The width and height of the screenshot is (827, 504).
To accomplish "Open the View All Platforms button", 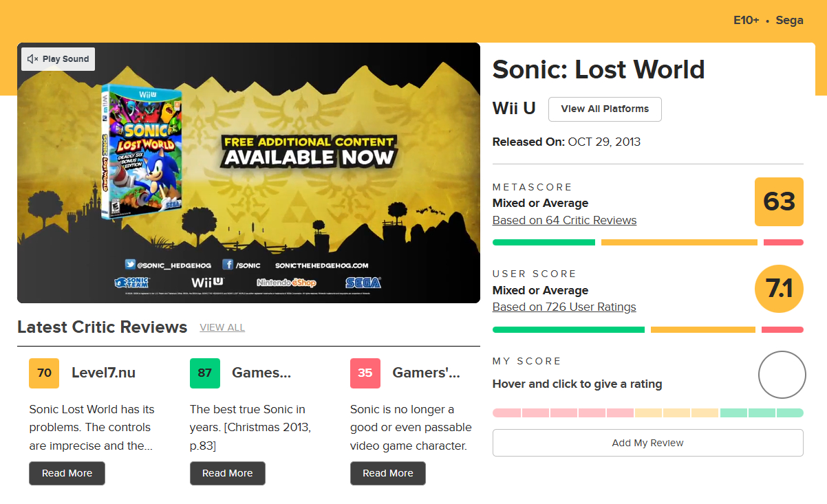I will pos(605,109).
